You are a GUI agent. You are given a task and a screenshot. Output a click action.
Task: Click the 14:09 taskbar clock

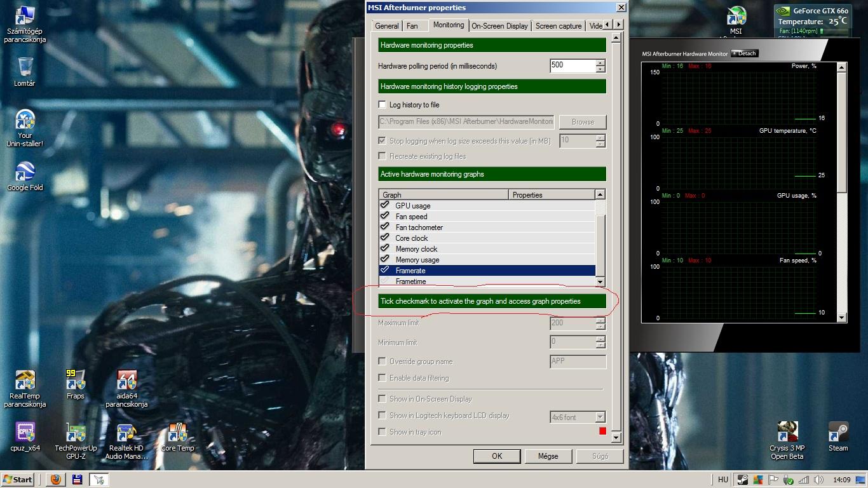(841, 480)
